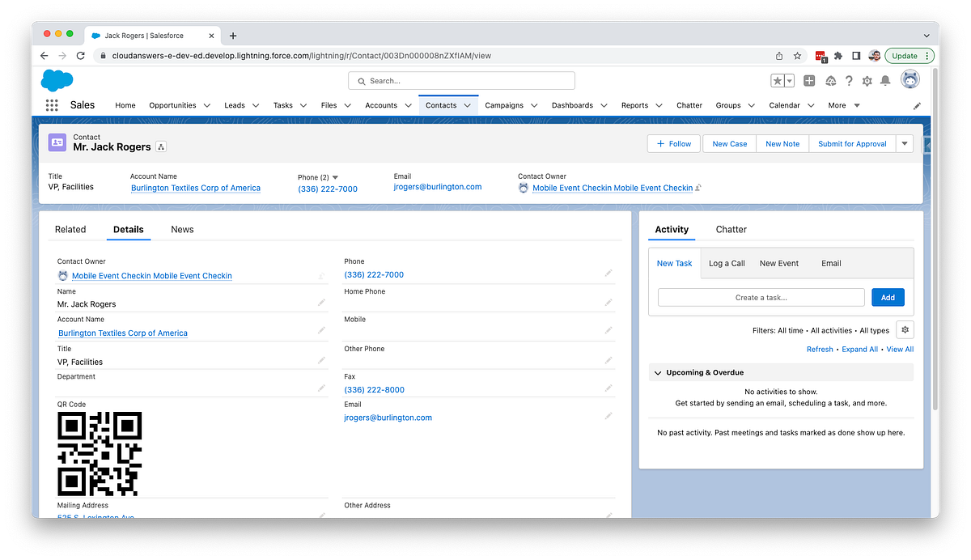Edit the Mobile field with its pencil icon
The height and width of the screenshot is (560, 971).
click(608, 330)
